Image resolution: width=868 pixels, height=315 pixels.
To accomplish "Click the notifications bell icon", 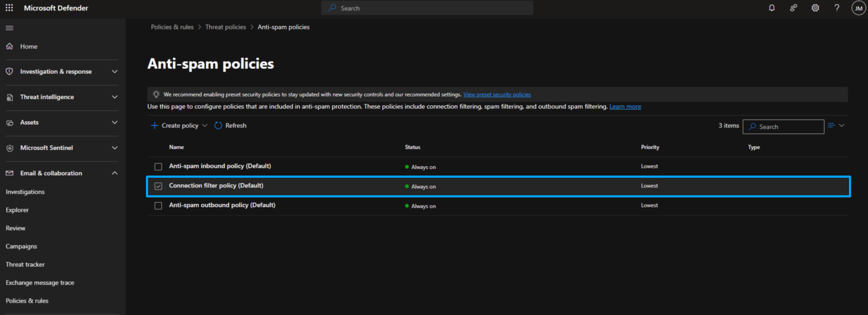I will 771,8.
